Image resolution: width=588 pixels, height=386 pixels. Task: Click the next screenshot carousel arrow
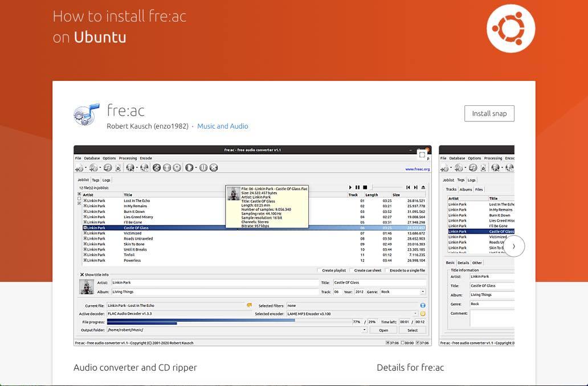(514, 247)
